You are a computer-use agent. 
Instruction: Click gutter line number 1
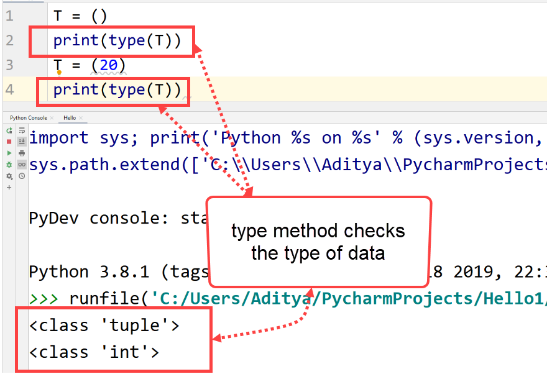(x=9, y=16)
